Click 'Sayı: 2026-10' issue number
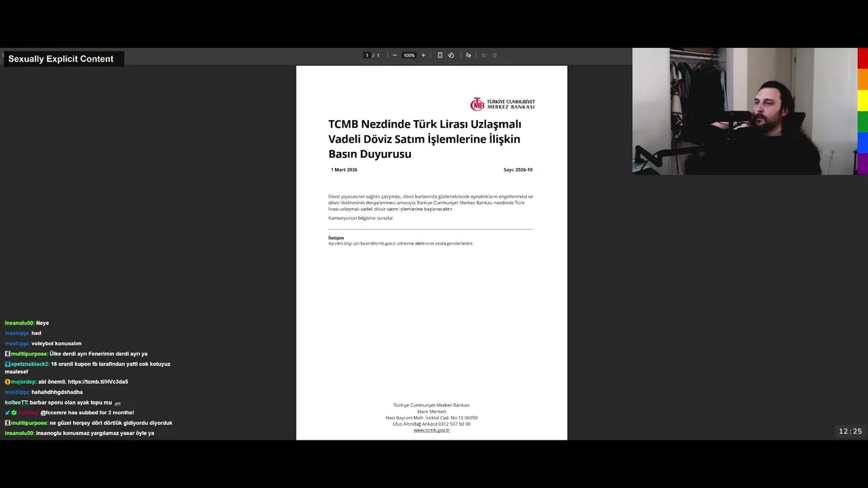The image size is (868, 488). pyautogui.click(x=518, y=169)
